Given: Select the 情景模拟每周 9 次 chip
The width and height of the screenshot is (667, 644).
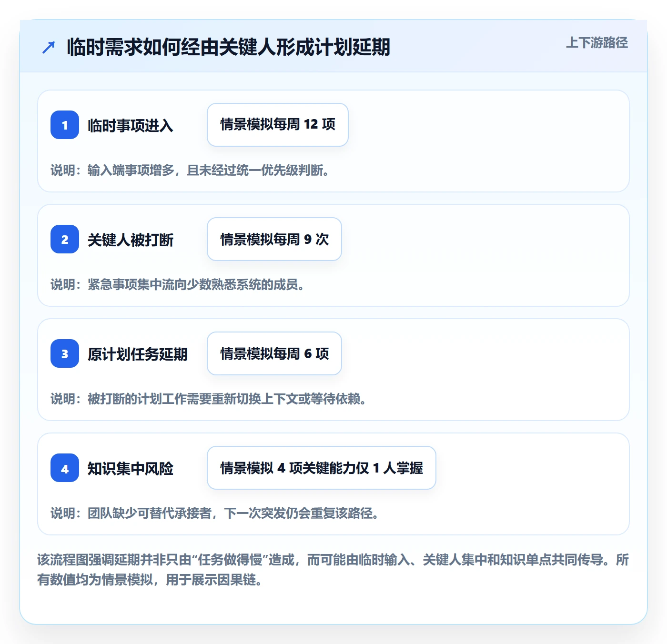Looking at the screenshot, I should [x=274, y=239].
